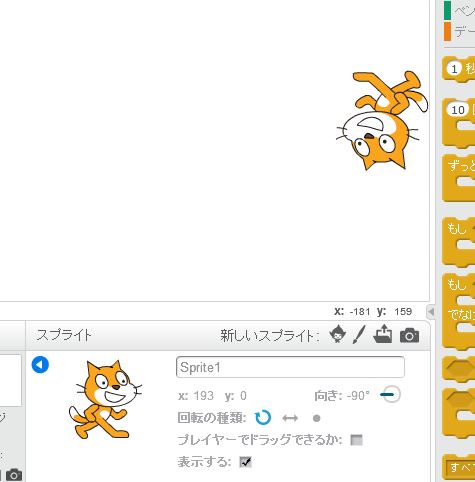Click the 10 value in the repeat block
475x482 pixels.
pos(458,110)
